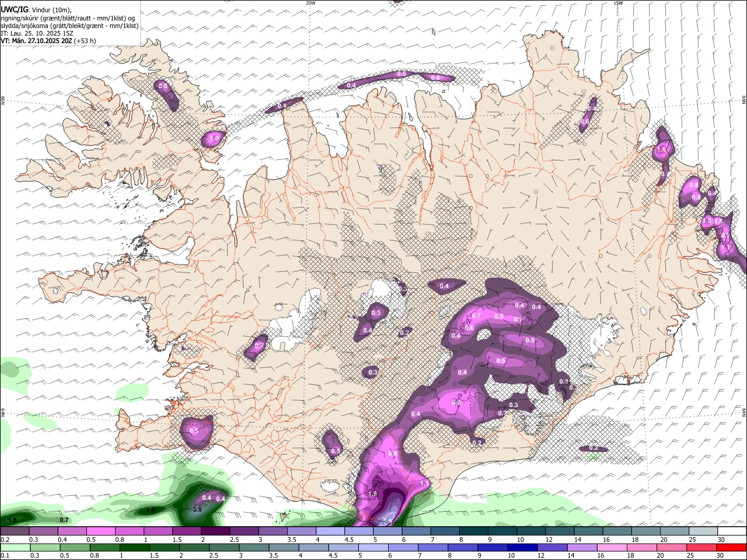
Task: Click the 'UWC/IG: Vindur (10m)' title text
Action: click(36, 10)
